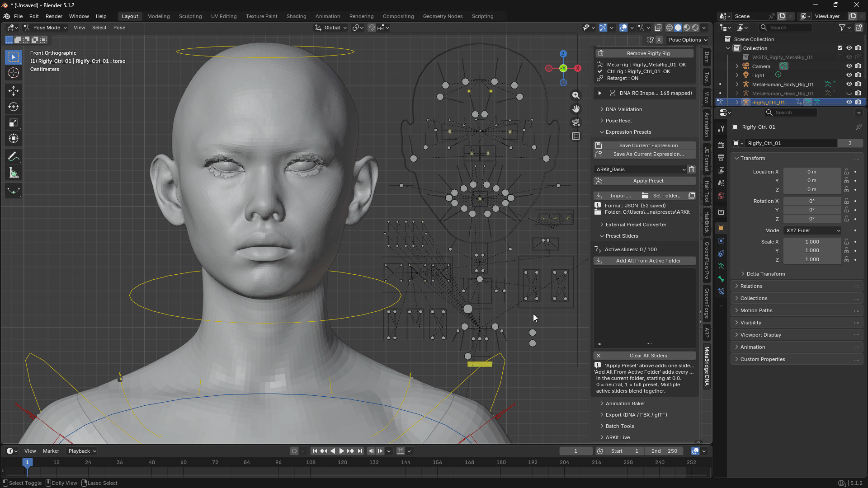Hide Light in viewport via eye icon
This screenshot has width=868, height=488.
[x=849, y=75]
